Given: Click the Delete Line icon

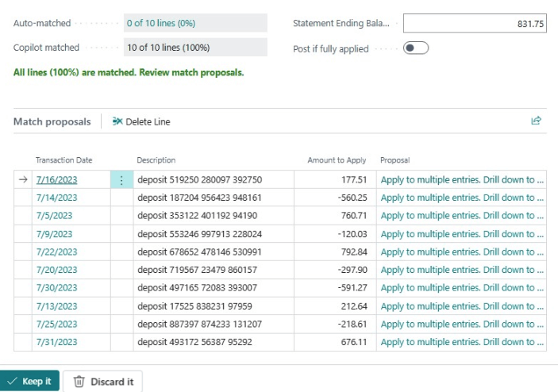Looking at the screenshot, I should 118,121.
